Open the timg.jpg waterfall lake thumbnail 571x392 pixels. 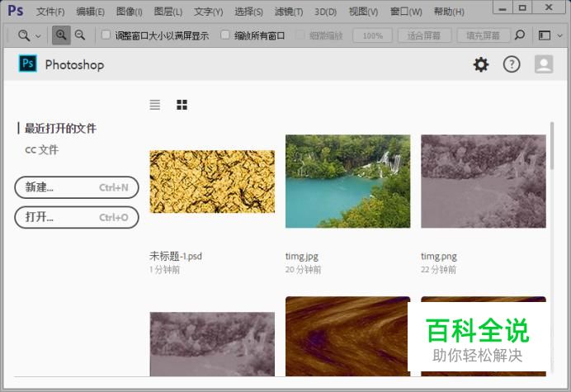(347, 181)
